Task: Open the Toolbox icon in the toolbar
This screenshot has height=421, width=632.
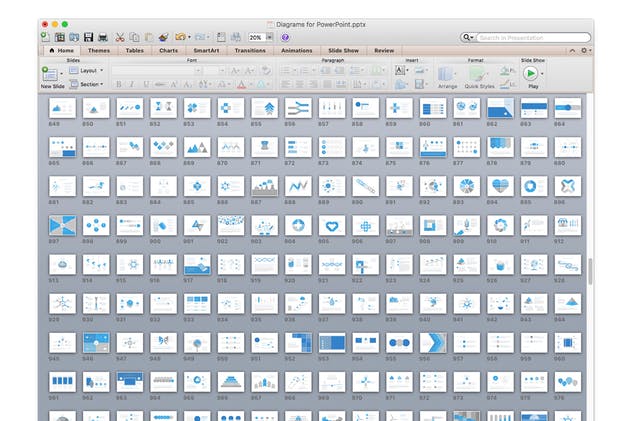Action: 221,37
